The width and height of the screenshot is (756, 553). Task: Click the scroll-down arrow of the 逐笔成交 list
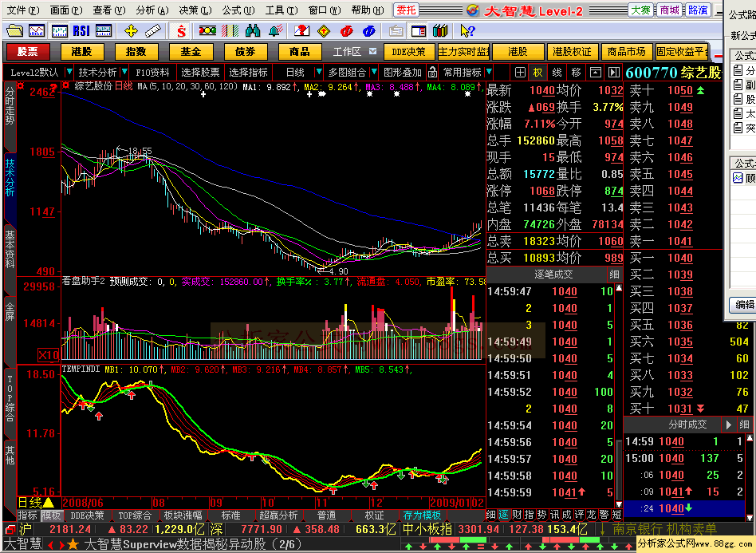tap(619, 505)
